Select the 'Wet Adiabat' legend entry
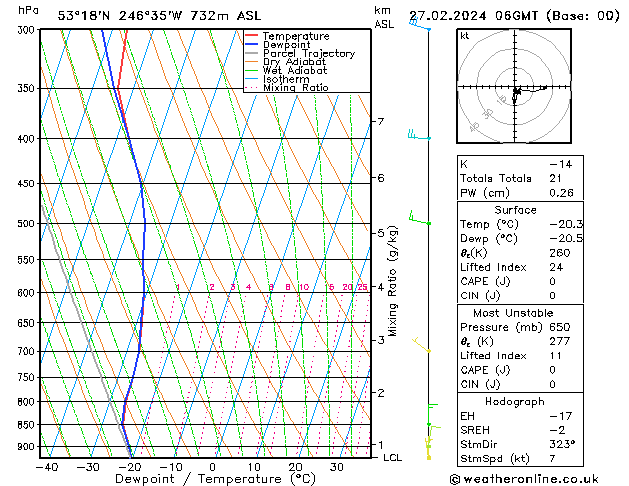The width and height of the screenshot is (629, 486). pos(295,70)
